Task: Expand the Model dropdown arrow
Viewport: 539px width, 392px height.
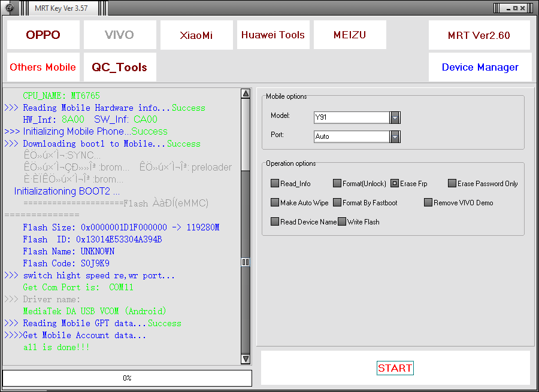Action: 395,117
